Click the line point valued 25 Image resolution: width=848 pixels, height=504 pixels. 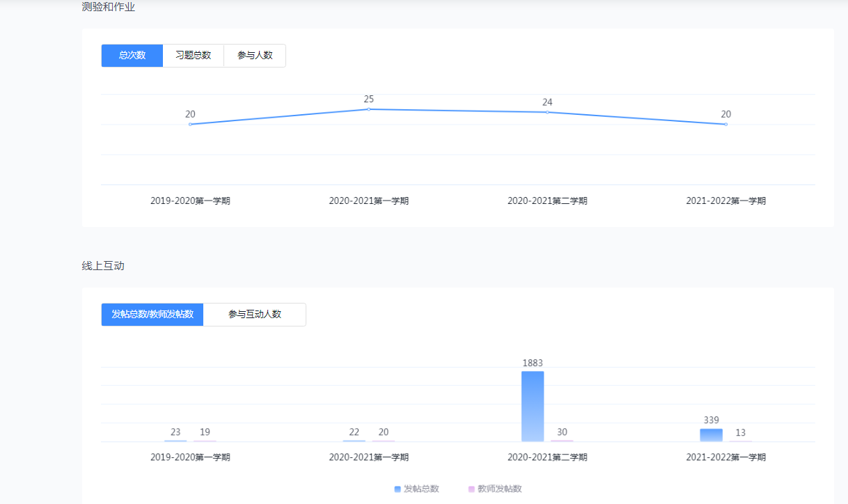click(x=369, y=109)
